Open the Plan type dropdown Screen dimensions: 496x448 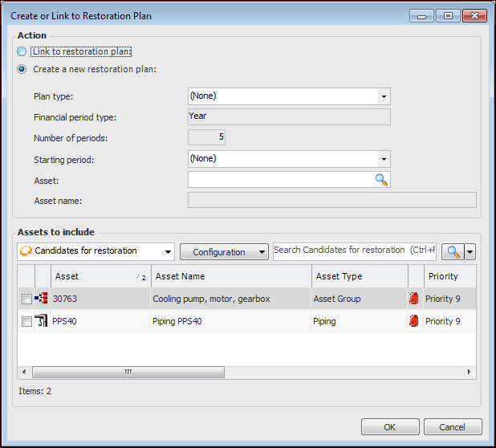click(384, 96)
